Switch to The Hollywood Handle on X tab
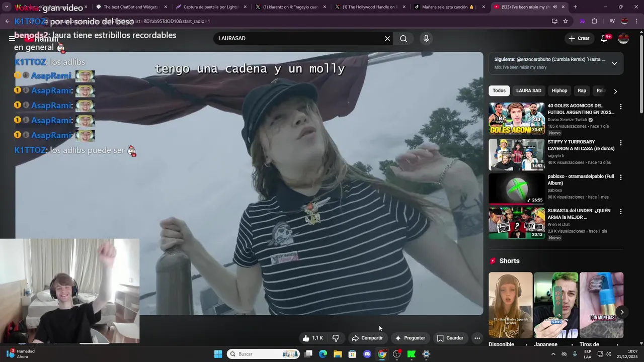The image size is (644, 362). click(x=371, y=7)
